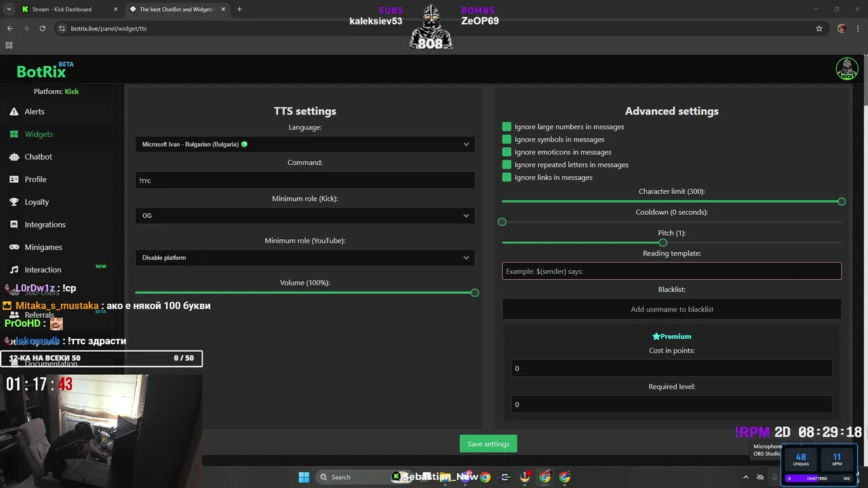Close the Stream - Kick Dashboard tab
Image resolution: width=868 pixels, height=488 pixels.
tap(115, 9)
